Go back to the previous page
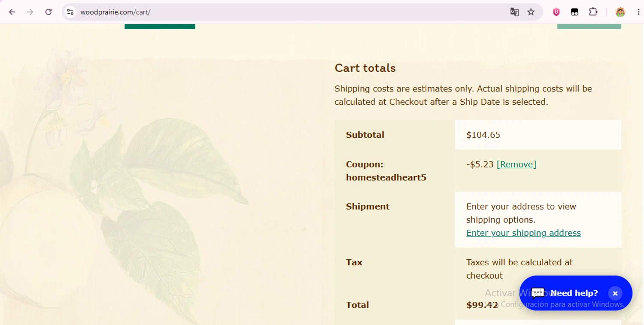The image size is (644, 325). pos(12,12)
